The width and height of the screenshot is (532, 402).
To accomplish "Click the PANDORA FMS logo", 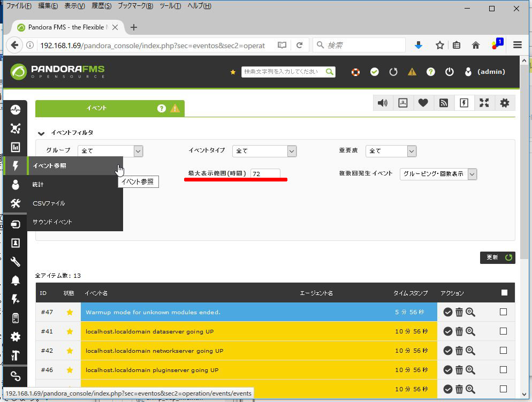I will click(x=58, y=72).
